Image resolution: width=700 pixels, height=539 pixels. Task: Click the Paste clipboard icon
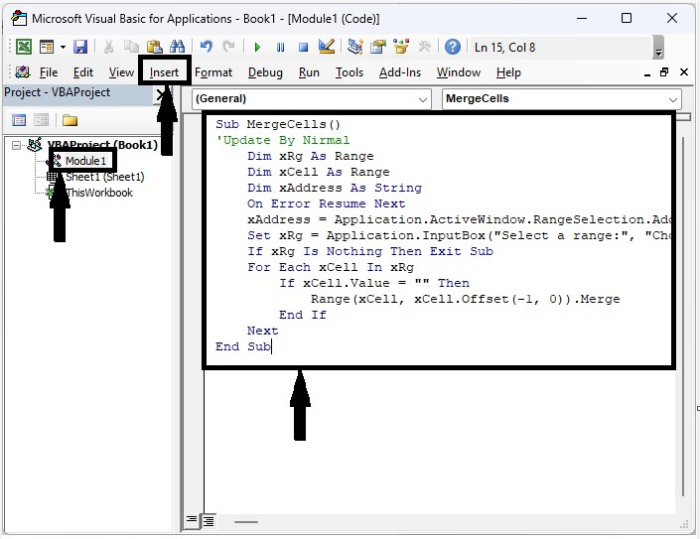coord(154,47)
